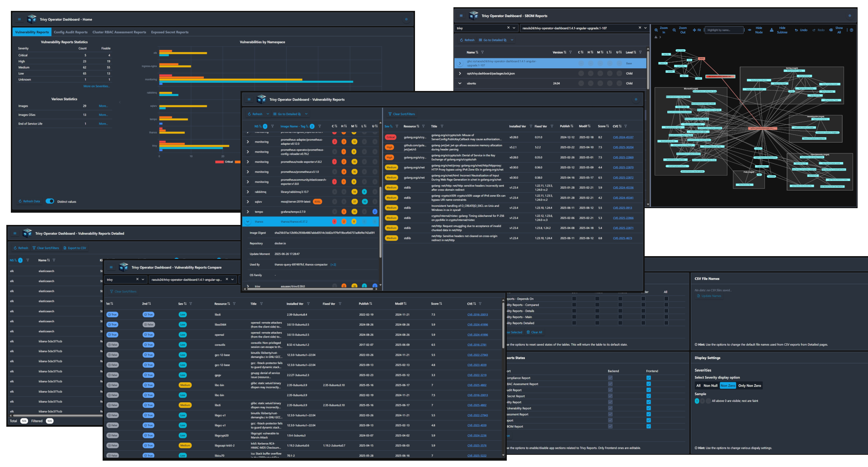Click Zoom In on SBOM graph toolbar
The height and width of the screenshot is (467, 868).
tap(661, 30)
